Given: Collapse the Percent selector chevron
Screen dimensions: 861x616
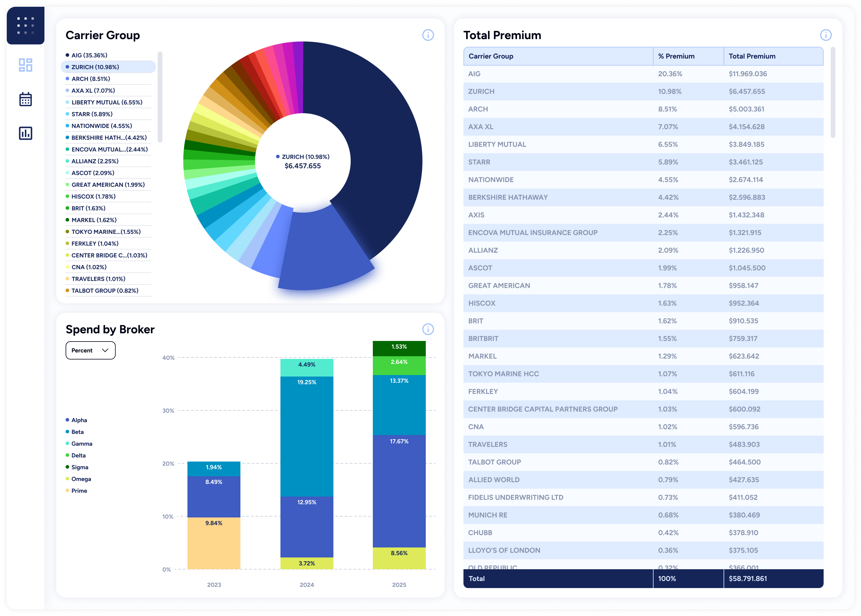Looking at the screenshot, I should click(105, 350).
